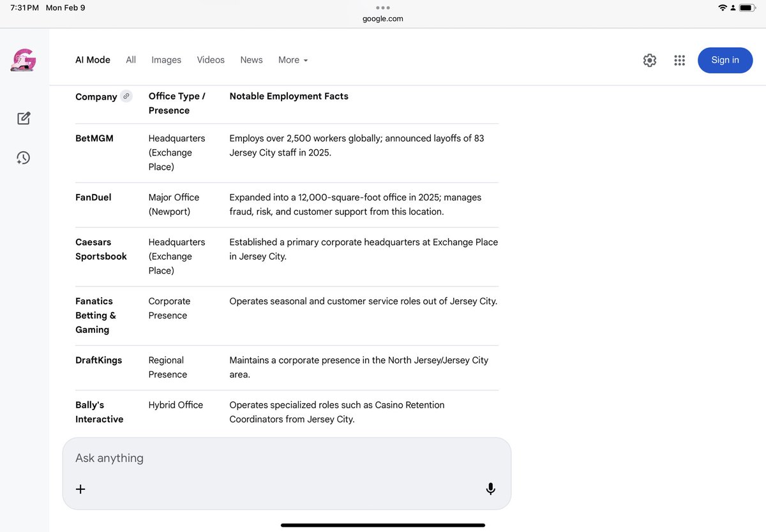Screen dimensions: 766x532
Task: Click text about North Jersey corporate presence
Action: (359, 367)
